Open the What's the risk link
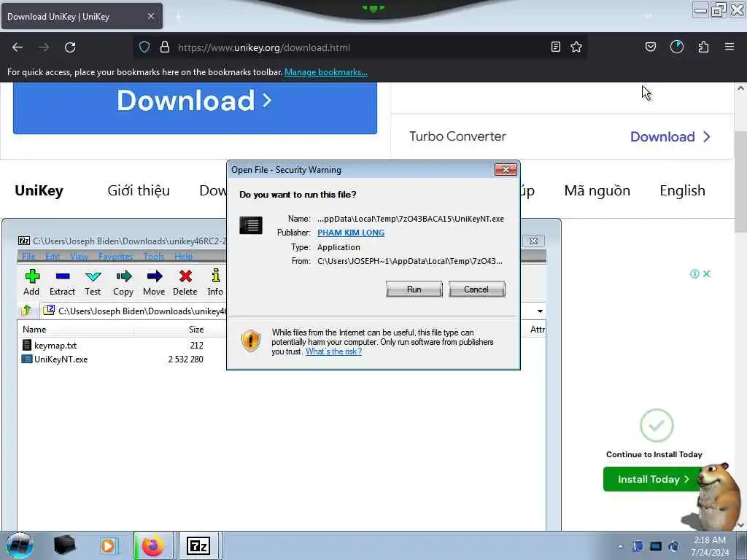This screenshot has width=747, height=560. coord(333,351)
